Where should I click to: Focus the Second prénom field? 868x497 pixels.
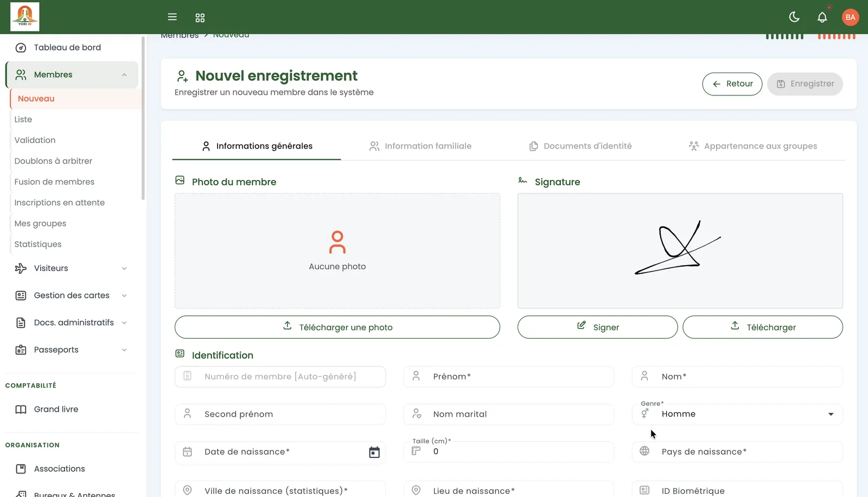click(280, 414)
